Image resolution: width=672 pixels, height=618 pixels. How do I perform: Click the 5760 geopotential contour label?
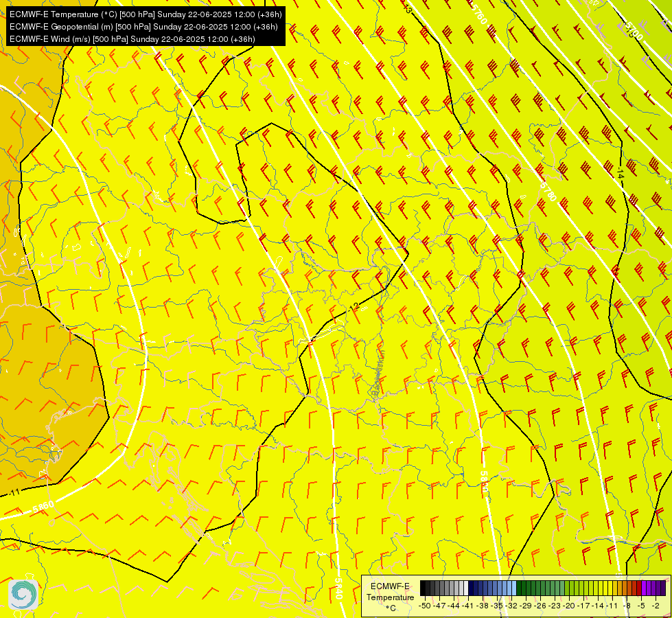point(479,14)
